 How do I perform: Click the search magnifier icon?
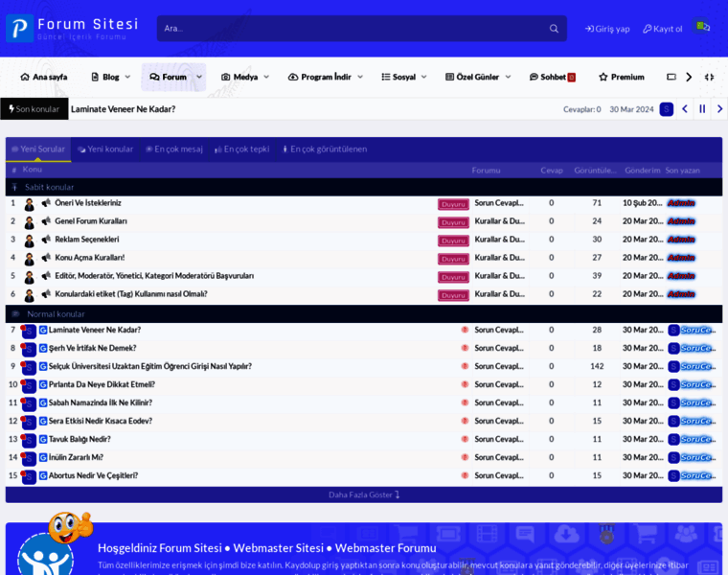click(x=554, y=29)
